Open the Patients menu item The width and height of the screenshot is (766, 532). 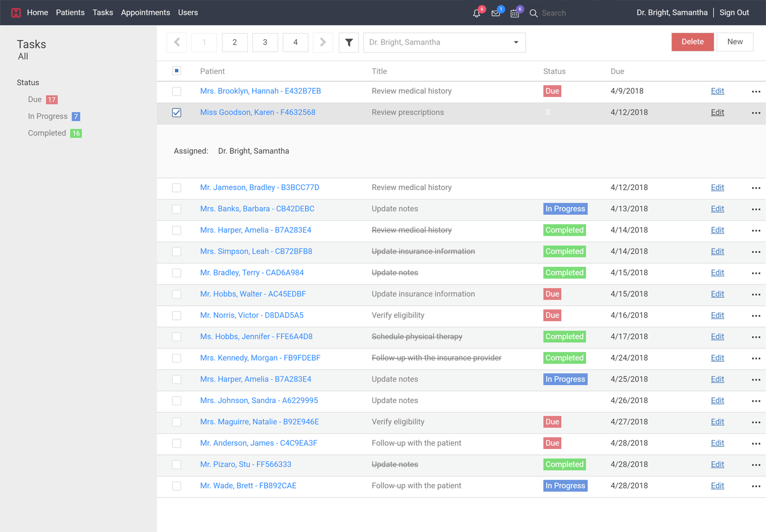[x=70, y=13]
